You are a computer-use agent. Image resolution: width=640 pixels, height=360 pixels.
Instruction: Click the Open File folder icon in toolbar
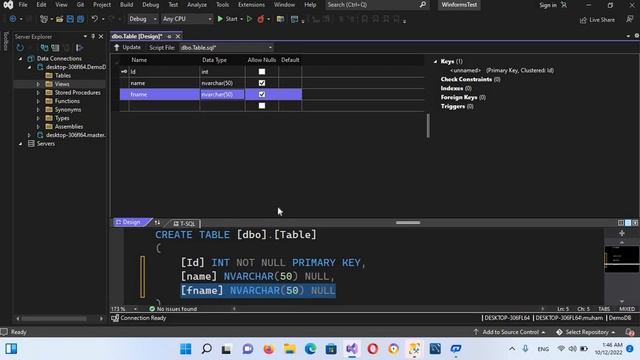tap(60, 19)
